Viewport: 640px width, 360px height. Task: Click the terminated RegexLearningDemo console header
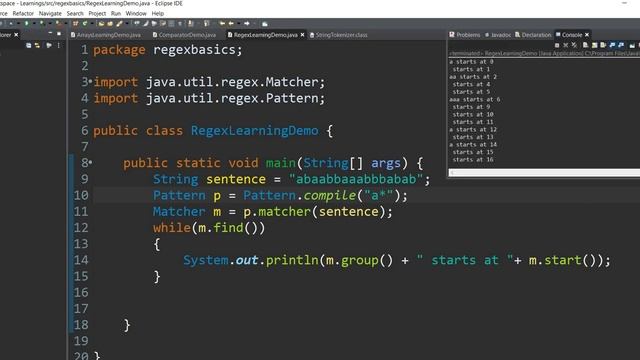tap(544, 53)
